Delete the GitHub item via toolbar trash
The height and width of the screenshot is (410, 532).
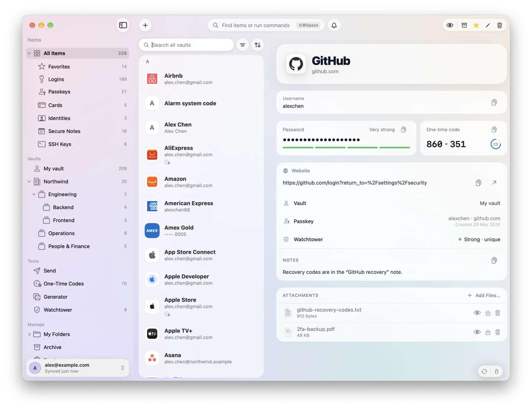pyautogui.click(x=499, y=25)
